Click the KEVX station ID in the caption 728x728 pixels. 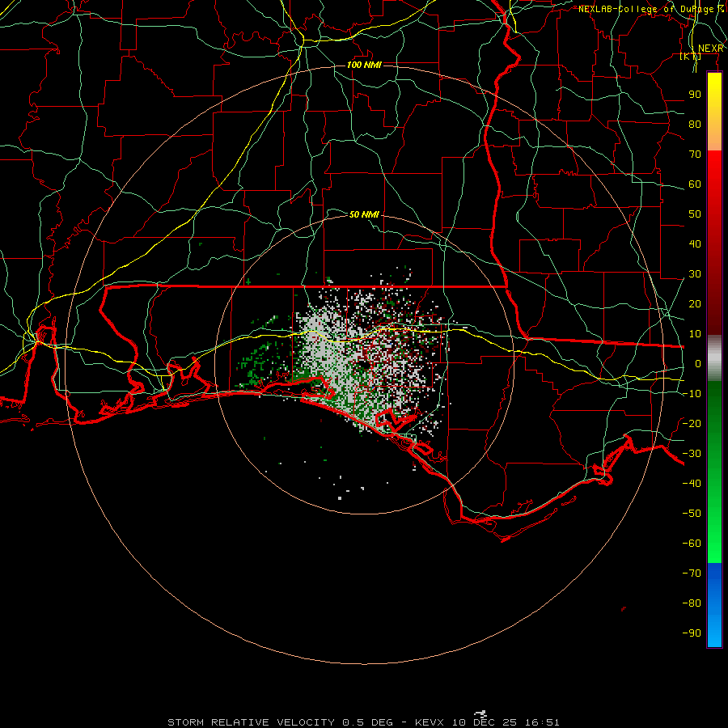coord(432,722)
